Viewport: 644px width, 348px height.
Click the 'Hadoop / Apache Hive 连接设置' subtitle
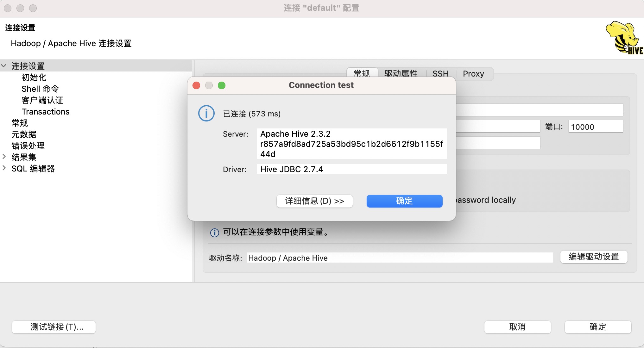pos(71,43)
